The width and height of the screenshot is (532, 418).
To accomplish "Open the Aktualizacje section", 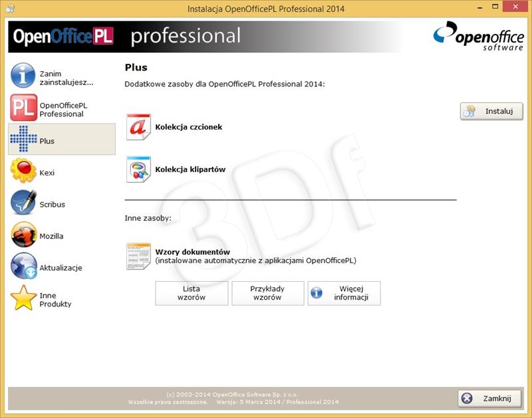I will [62, 266].
